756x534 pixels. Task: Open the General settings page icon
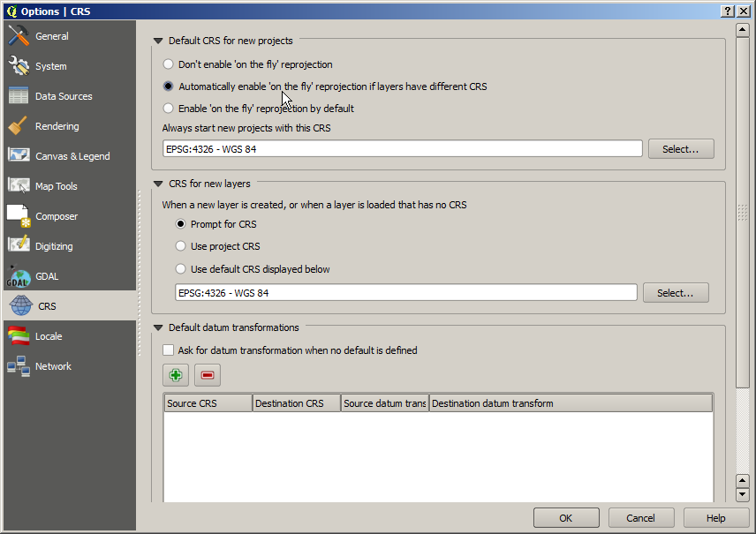19,35
